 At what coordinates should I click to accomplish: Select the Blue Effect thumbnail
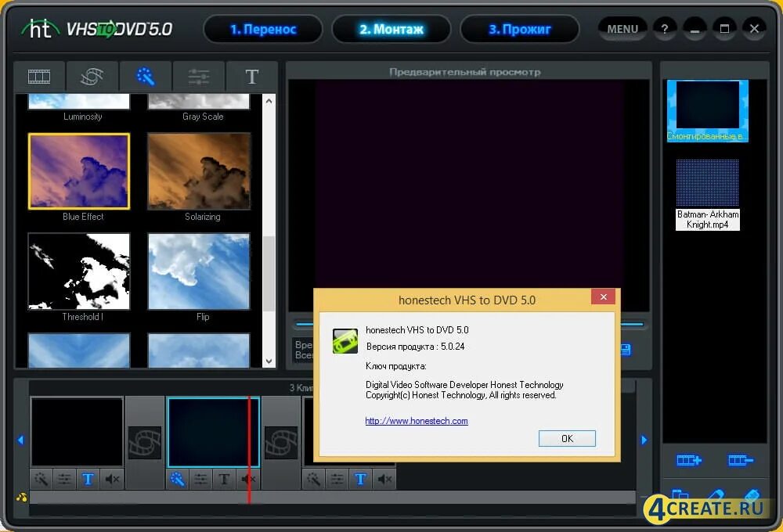[79, 171]
